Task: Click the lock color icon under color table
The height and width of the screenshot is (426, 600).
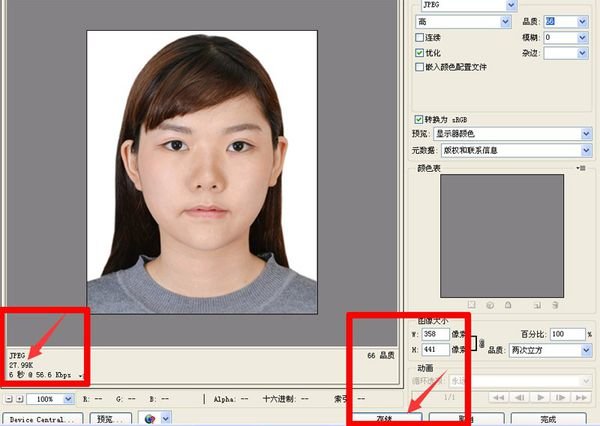Action: 508,305
